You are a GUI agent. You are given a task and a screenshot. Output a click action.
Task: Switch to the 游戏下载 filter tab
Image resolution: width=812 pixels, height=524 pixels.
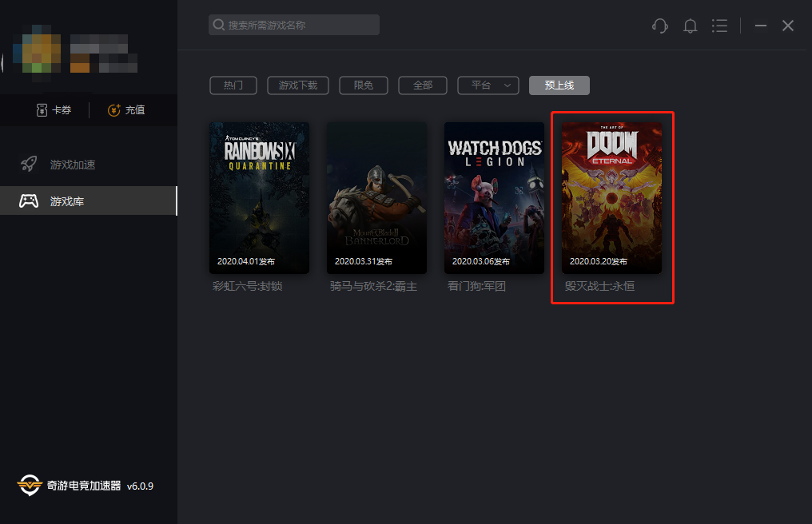click(298, 85)
